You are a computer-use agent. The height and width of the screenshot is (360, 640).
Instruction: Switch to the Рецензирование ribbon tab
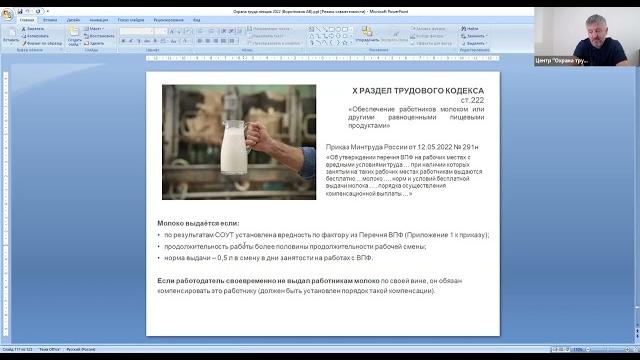pyautogui.click(x=169, y=20)
